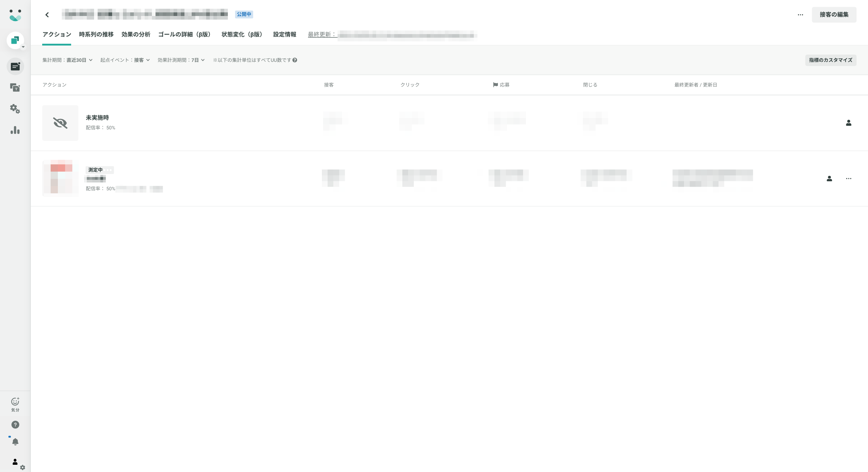Expand the 集計期間 直近30日 dropdown

(68, 60)
